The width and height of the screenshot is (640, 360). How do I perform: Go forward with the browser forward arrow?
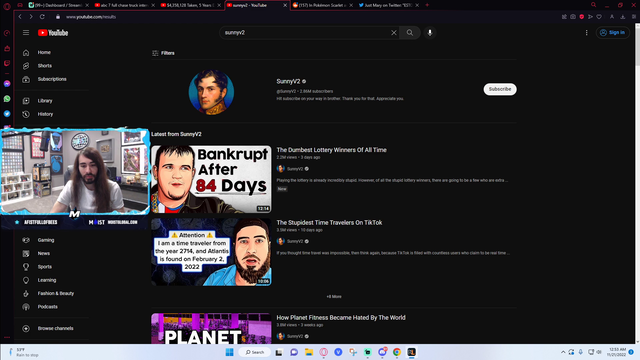(x=31, y=17)
